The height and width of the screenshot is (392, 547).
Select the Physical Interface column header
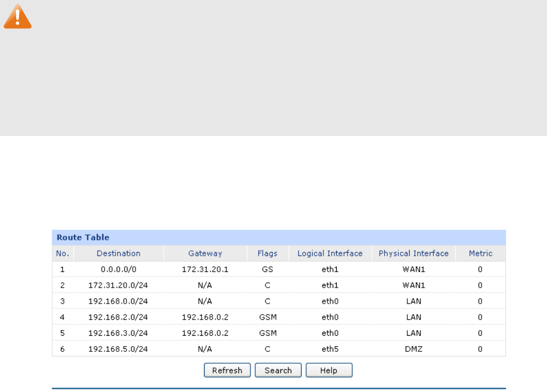pos(414,253)
